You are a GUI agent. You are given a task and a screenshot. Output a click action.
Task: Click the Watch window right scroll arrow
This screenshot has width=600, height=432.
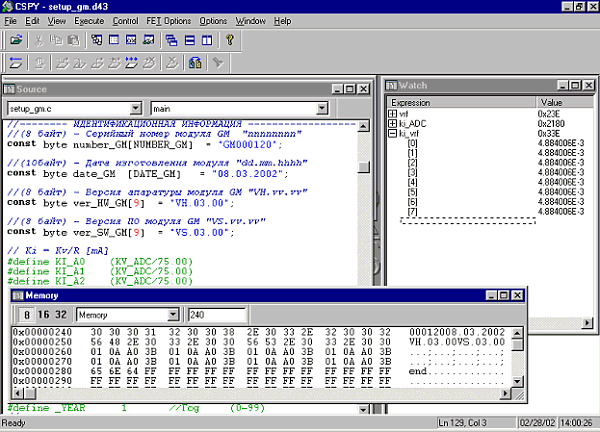(587, 323)
